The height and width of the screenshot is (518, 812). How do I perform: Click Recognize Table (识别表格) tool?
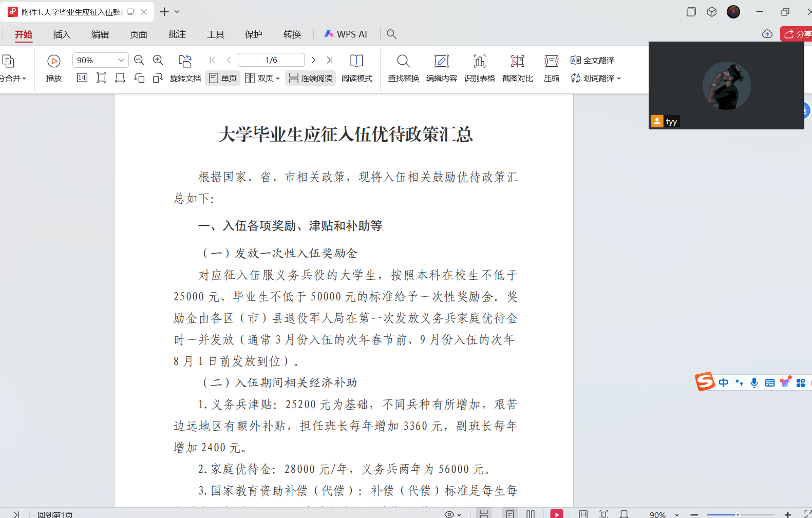pos(479,68)
